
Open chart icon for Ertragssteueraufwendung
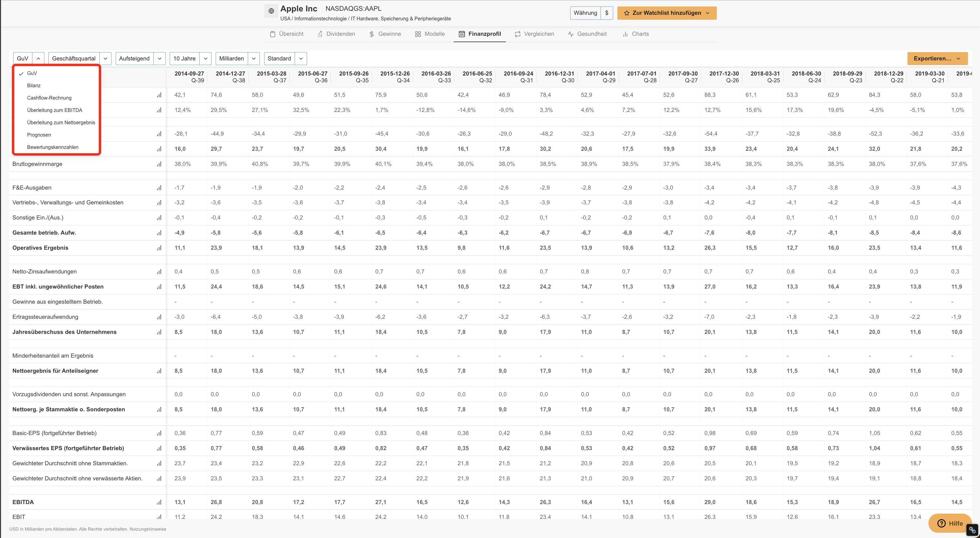point(159,317)
